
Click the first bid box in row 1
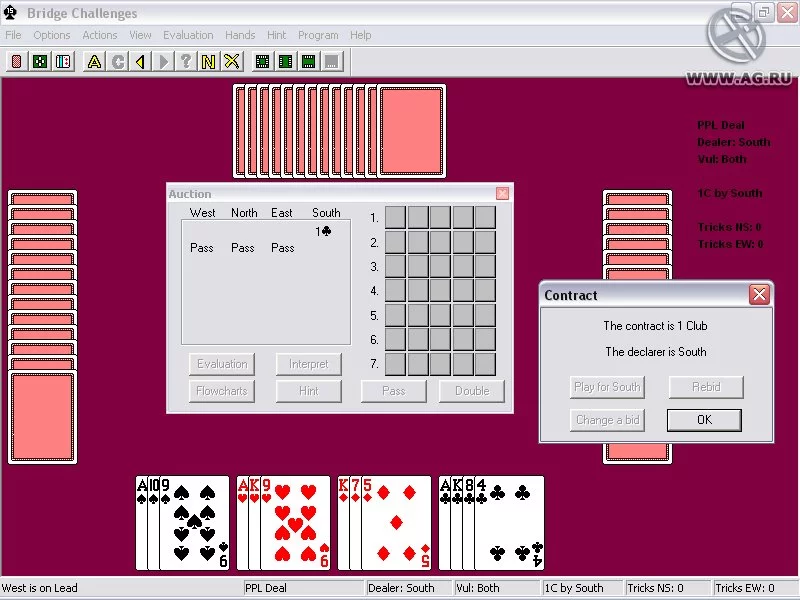click(x=395, y=218)
